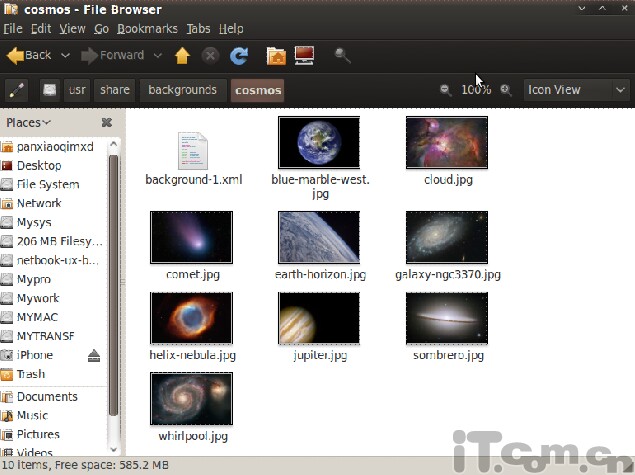Image resolution: width=635 pixels, height=475 pixels.
Task: Close the Places side pane
Action: point(107,122)
